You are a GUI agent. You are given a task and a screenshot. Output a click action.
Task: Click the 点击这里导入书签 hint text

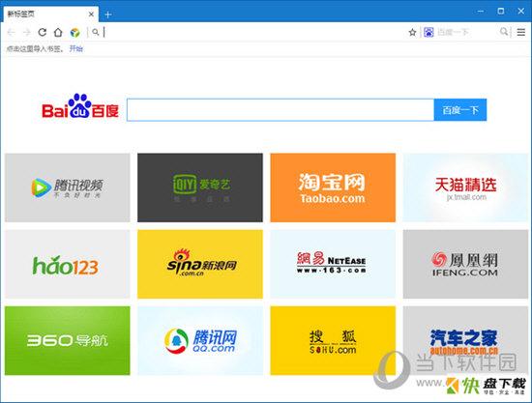click(x=35, y=49)
